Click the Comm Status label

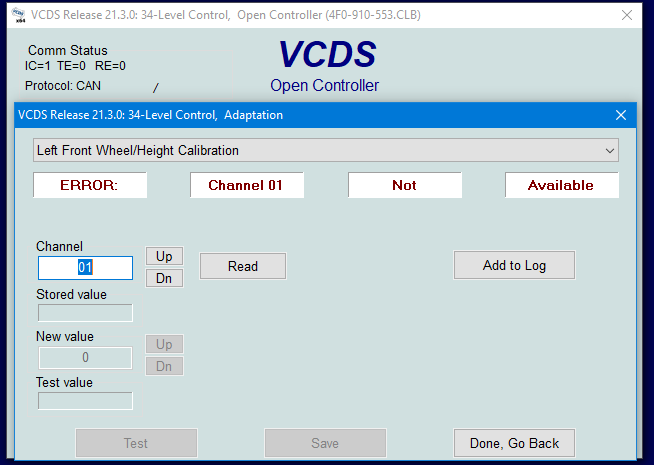coord(68,50)
